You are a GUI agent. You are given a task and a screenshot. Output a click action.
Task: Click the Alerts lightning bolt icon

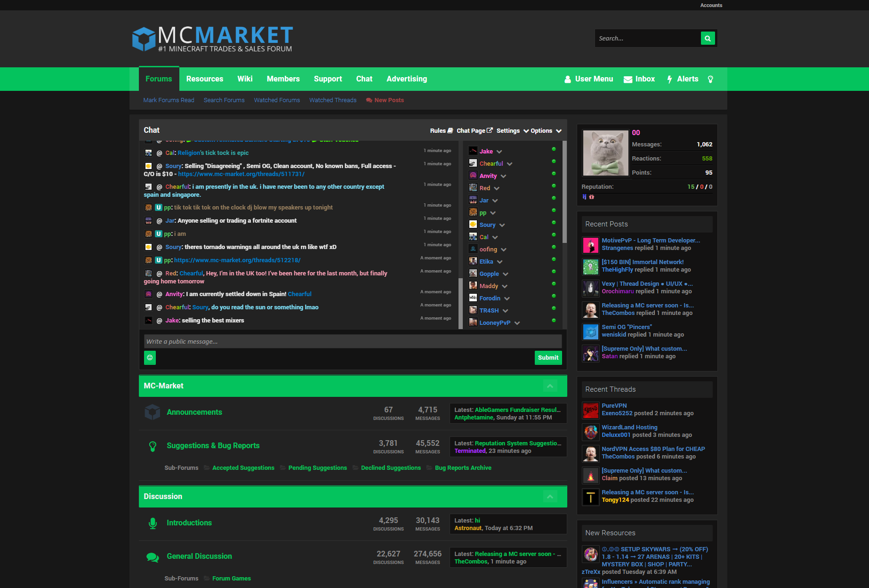[669, 79]
